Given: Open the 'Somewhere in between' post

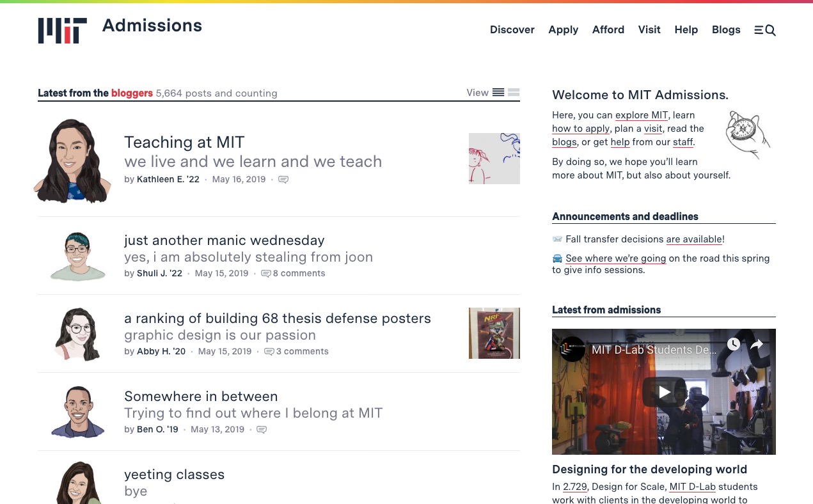Looking at the screenshot, I should click(x=201, y=397).
